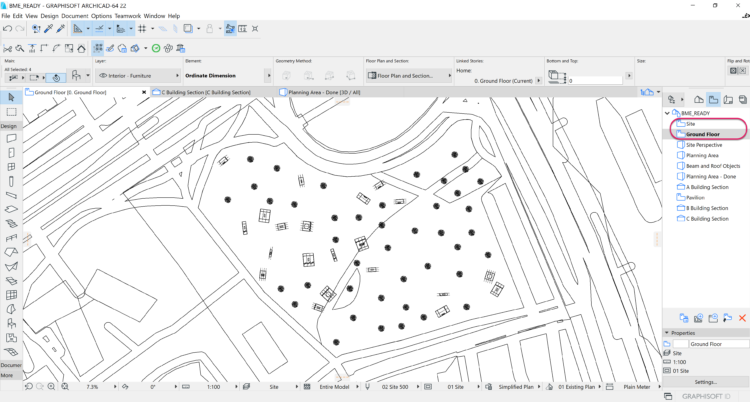Open the Teamwork menu
This screenshot has width=750, height=402.
pyautogui.click(x=127, y=16)
